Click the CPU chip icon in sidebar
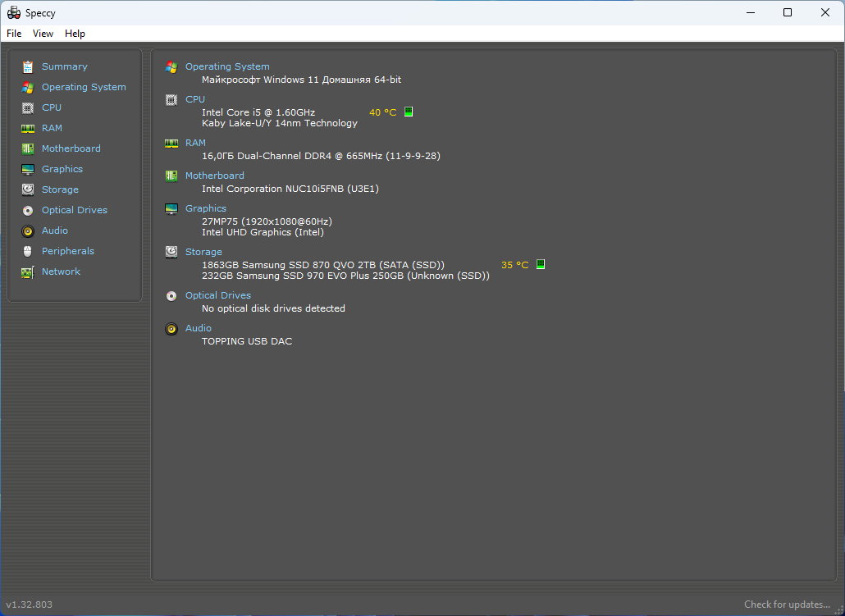 tap(28, 107)
